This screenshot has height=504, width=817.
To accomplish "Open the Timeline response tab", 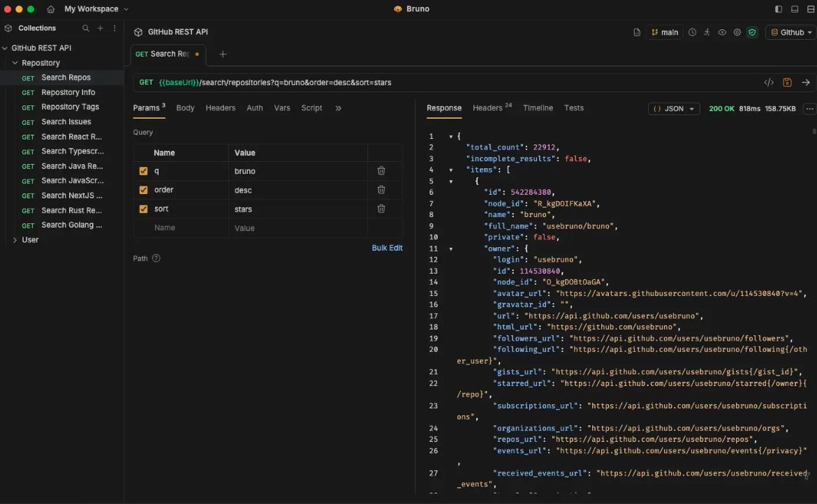I will click(538, 108).
